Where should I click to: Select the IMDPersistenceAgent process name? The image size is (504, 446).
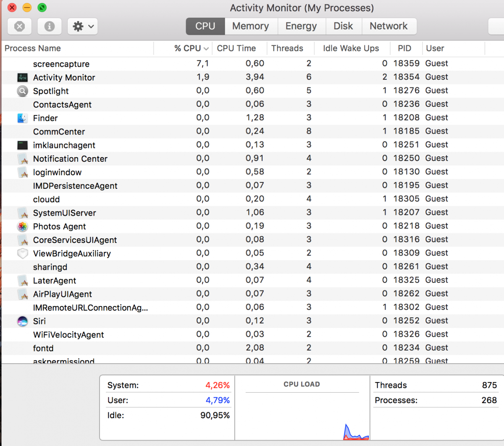(x=75, y=186)
